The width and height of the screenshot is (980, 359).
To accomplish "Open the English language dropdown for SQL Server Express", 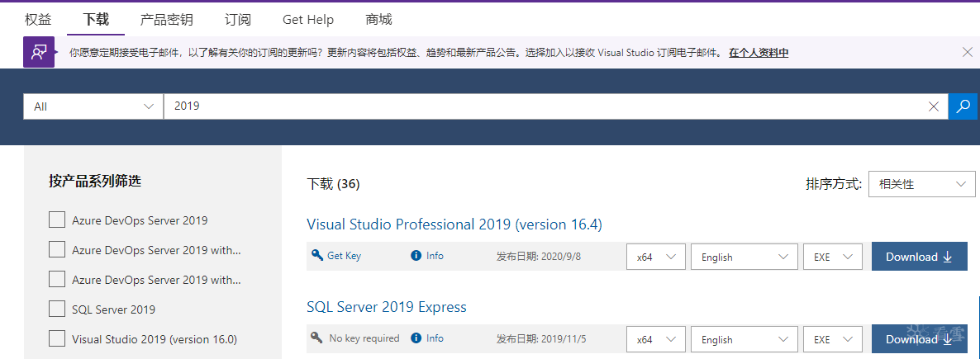I will click(x=745, y=340).
